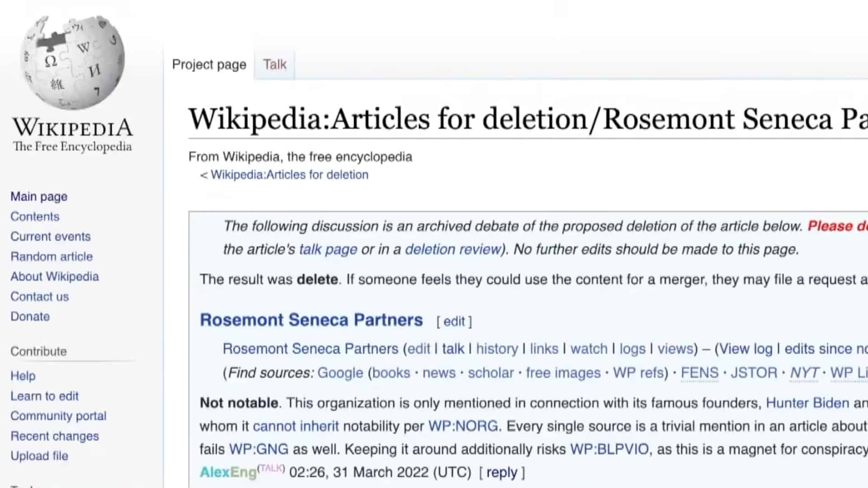Viewport: 868px width, 488px height.
Task: Open the logs link
Action: (x=632, y=349)
